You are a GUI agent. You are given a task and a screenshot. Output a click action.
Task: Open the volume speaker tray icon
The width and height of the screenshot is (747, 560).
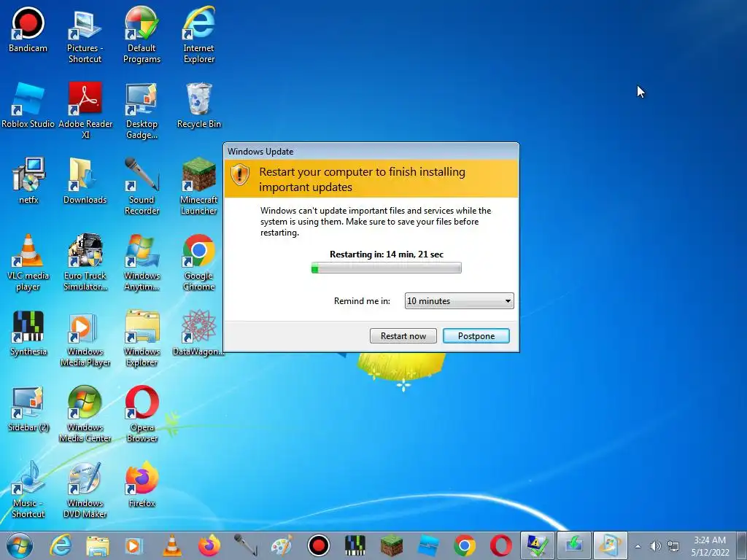pos(656,546)
